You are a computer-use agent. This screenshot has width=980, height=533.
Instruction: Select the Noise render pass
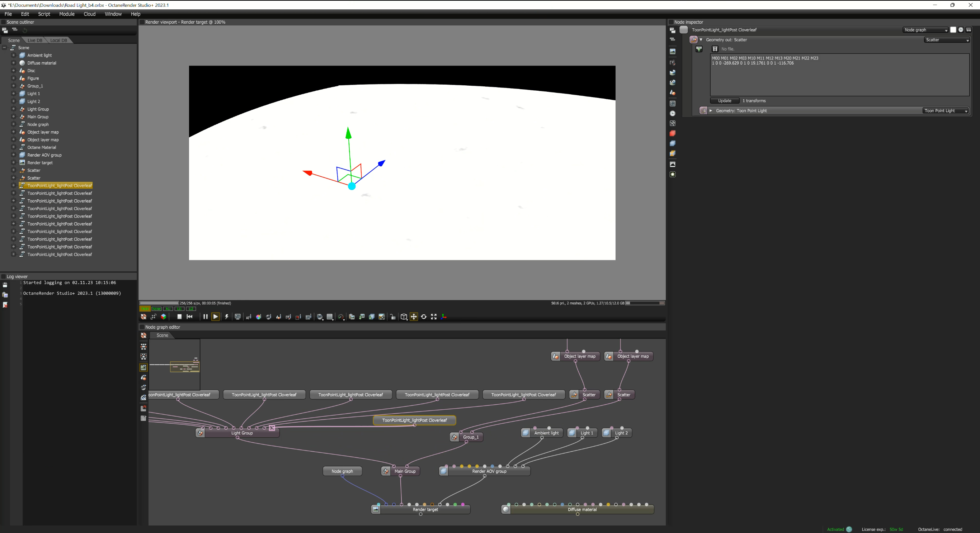coord(156,309)
